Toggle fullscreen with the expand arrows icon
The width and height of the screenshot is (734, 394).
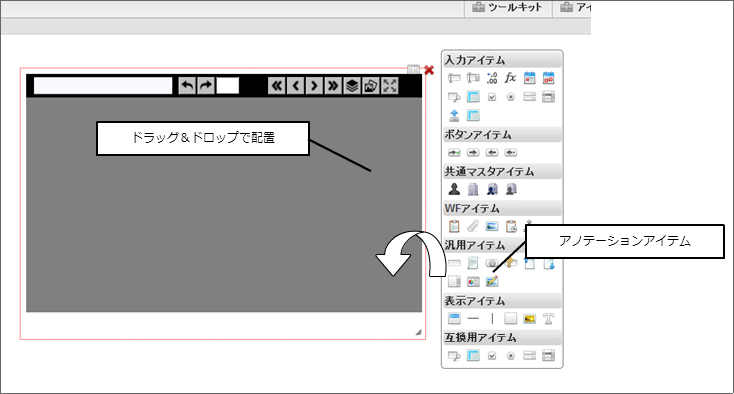point(389,86)
